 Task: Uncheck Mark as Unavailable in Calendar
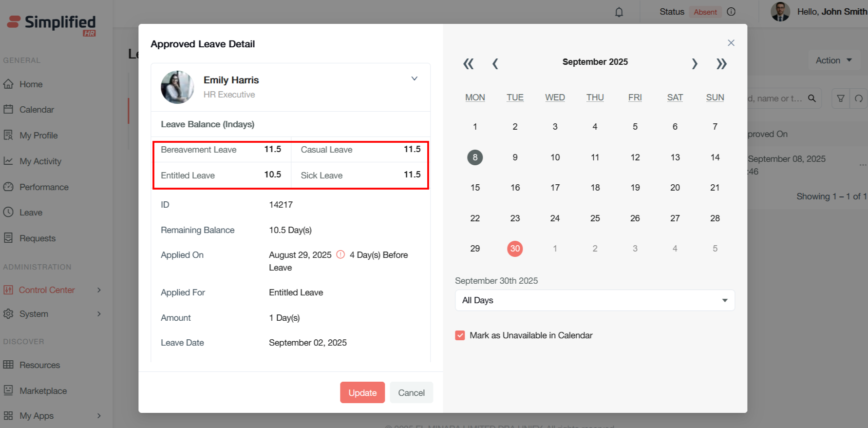pos(460,335)
